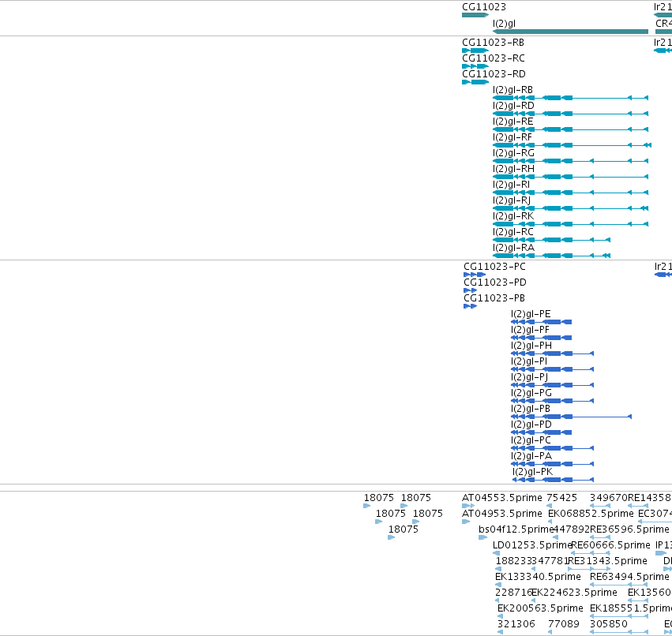Select transcript l(2)gl-RG
Image resolution: width=672 pixels, height=636 pixels.
570,161
